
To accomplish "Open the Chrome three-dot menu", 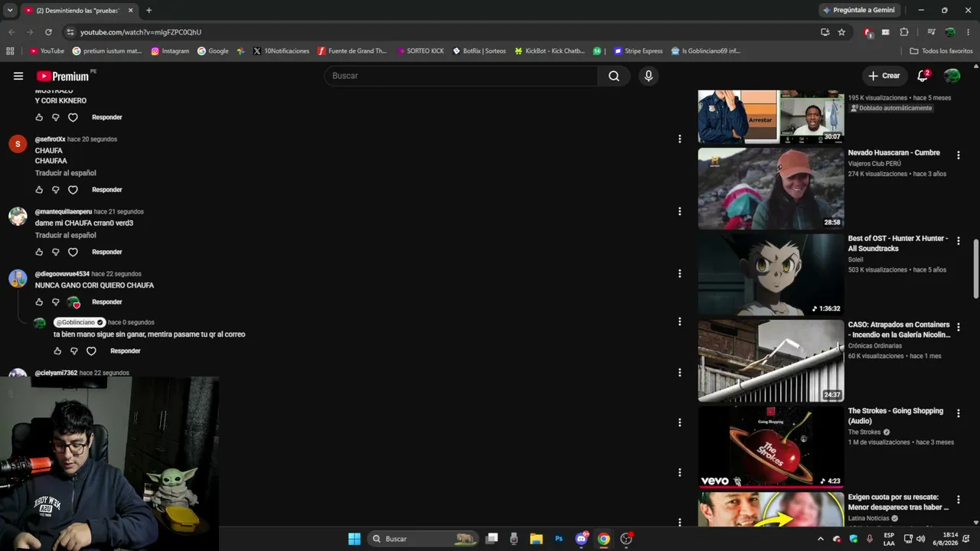I will tap(969, 32).
